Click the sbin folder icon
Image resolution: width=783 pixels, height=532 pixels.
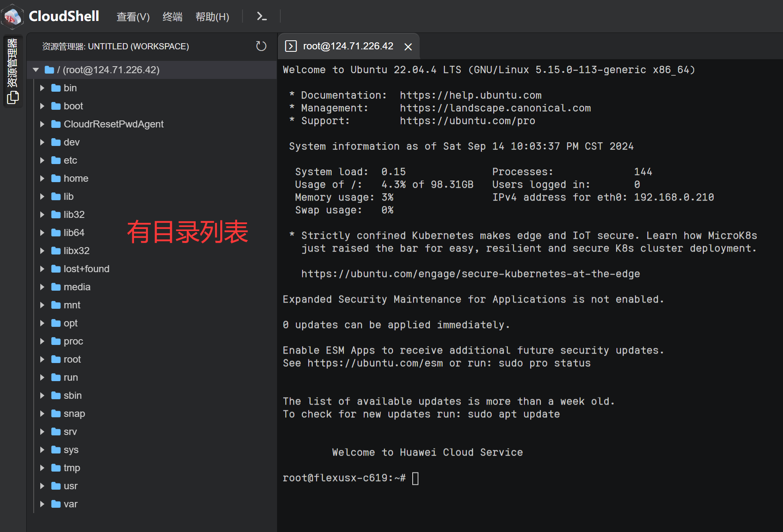click(x=56, y=396)
